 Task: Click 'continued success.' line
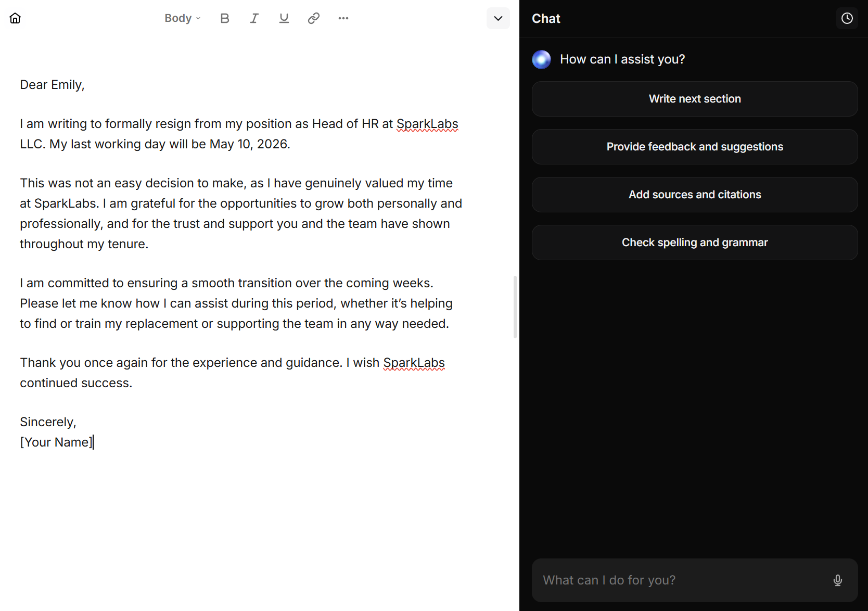[76, 383]
